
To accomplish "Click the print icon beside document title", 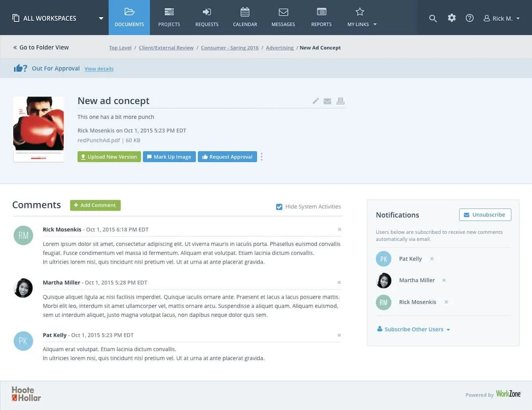I will [x=340, y=101].
